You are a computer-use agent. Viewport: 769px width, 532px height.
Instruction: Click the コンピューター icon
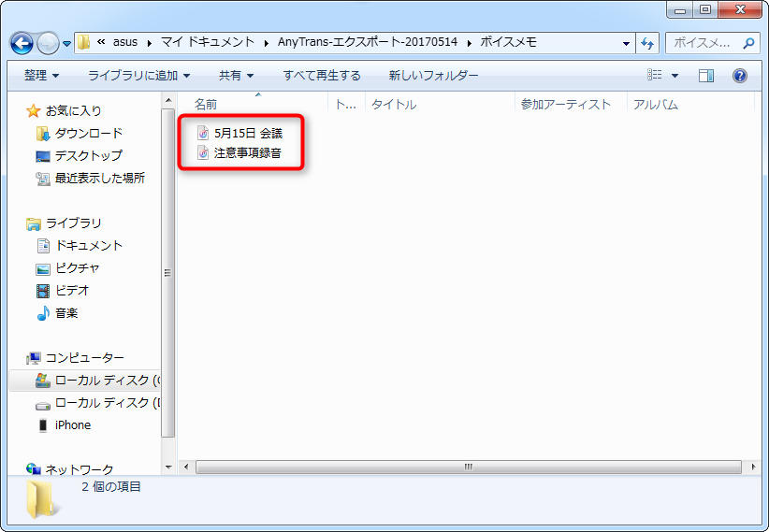pyautogui.click(x=33, y=358)
